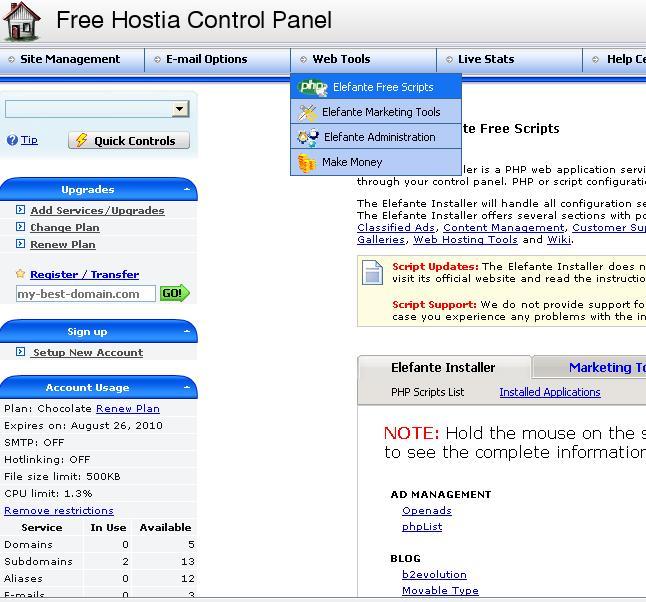Open the phpList script link

click(x=422, y=527)
